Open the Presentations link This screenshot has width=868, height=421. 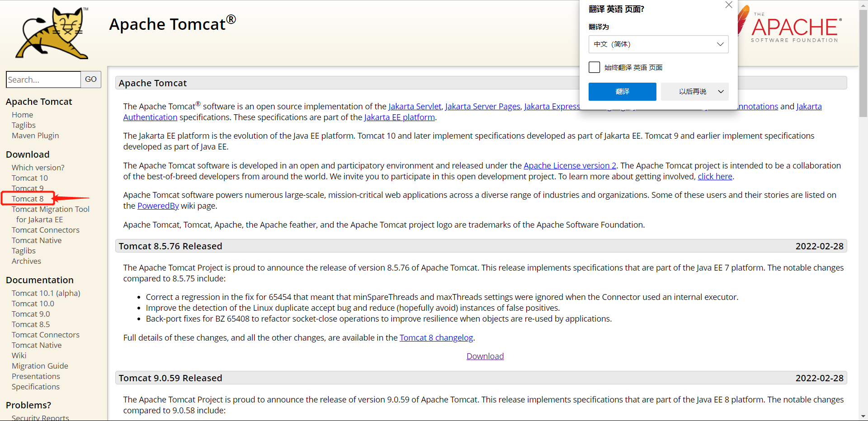tap(36, 376)
